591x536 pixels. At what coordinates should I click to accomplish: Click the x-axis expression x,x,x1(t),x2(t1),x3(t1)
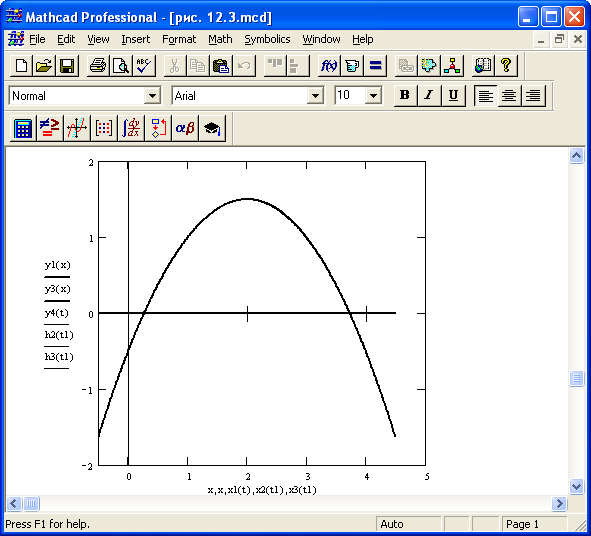(x=262, y=490)
